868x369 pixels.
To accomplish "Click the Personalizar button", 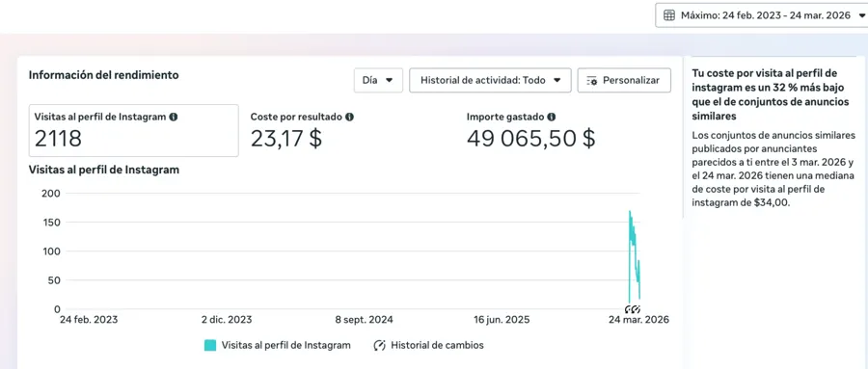I will click(624, 80).
